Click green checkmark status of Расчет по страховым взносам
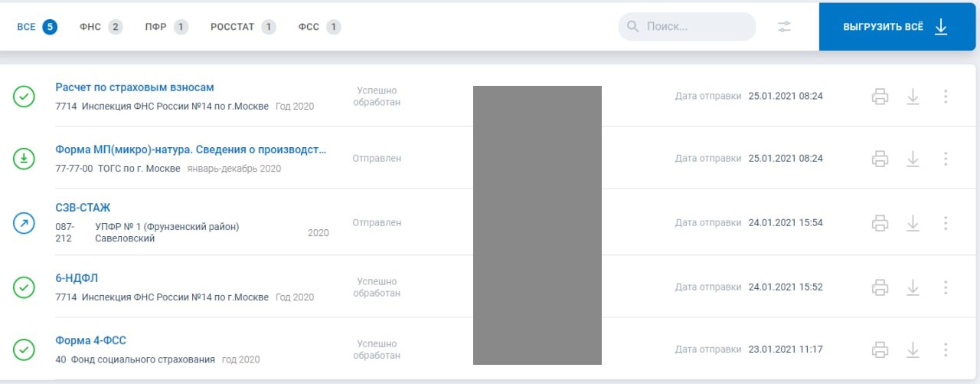This screenshot has width=980, height=384. pyautogui.click(x=24, y=97)
